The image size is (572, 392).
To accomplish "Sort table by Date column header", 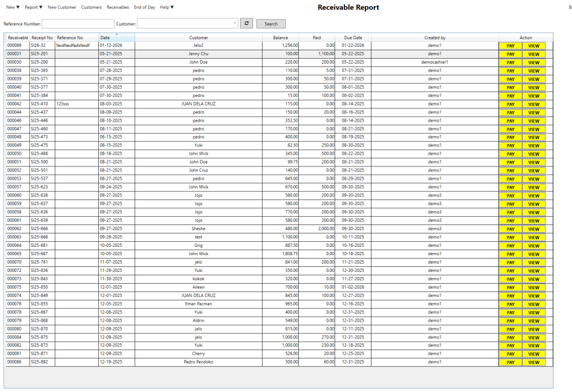I will click(116, 38).
